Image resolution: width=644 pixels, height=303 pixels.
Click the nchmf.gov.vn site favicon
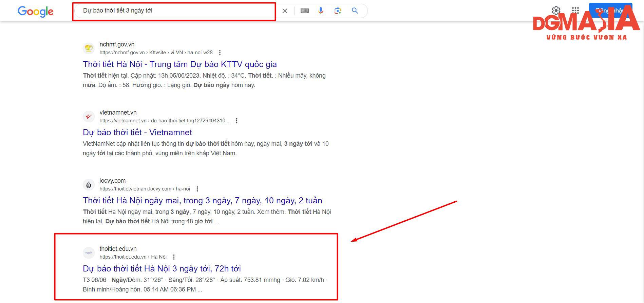89,48
